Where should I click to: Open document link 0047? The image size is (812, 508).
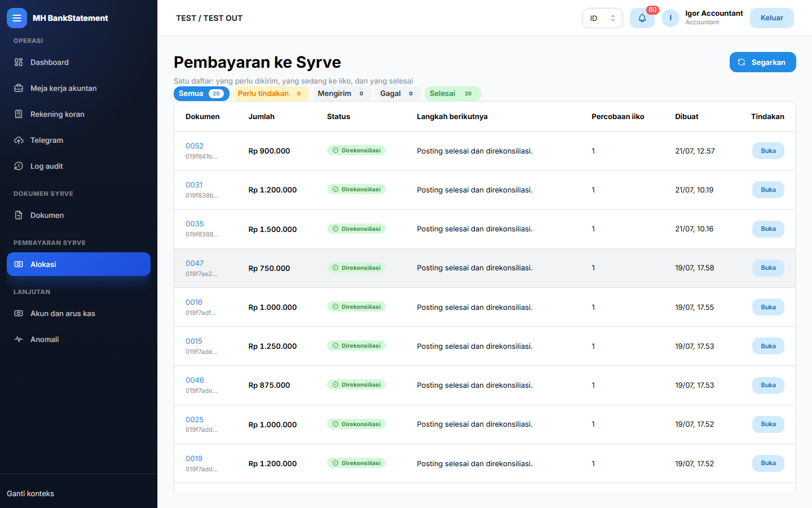click(x=195, y=263)
